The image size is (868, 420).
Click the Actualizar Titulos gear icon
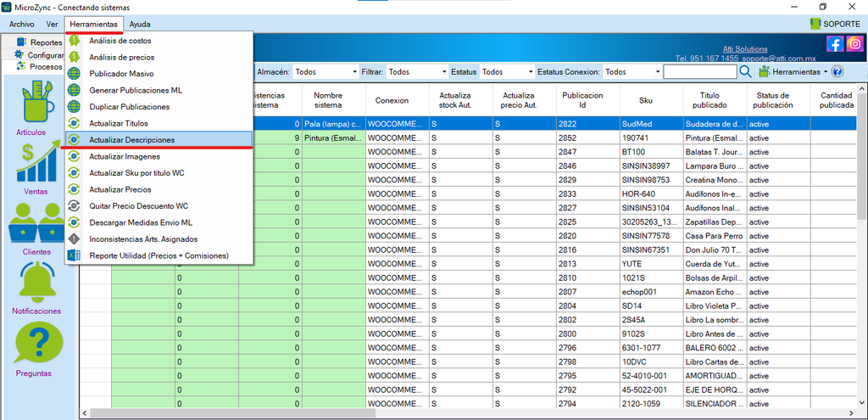click(x=75, y=123)
